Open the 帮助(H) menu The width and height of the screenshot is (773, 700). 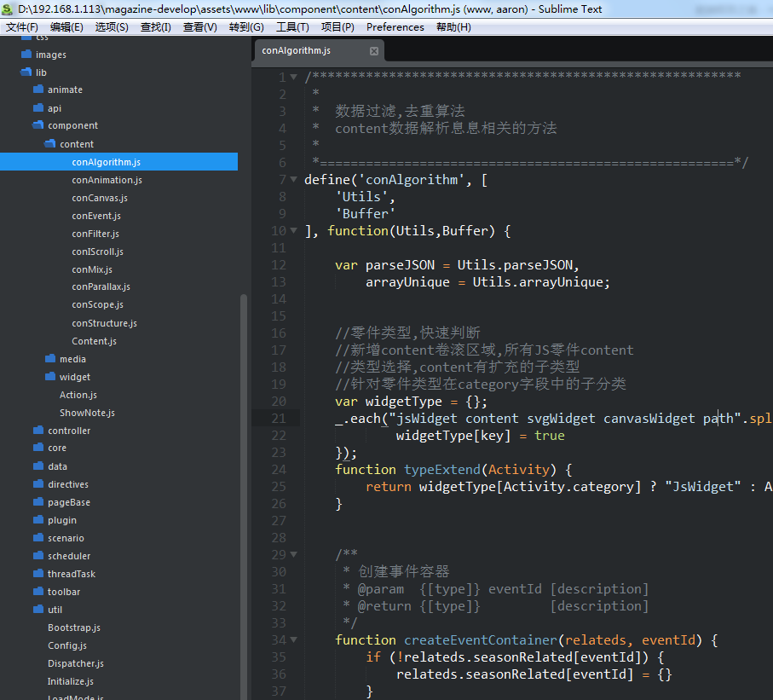click(x=453, y=27)
